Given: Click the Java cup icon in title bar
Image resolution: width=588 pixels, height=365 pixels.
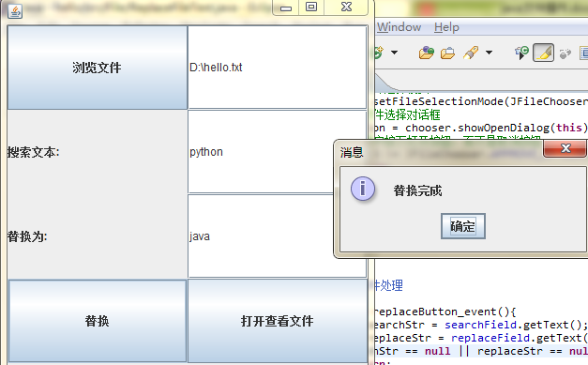Looking at the screenshot, I should pyautogui.click(x=15, y=11).
